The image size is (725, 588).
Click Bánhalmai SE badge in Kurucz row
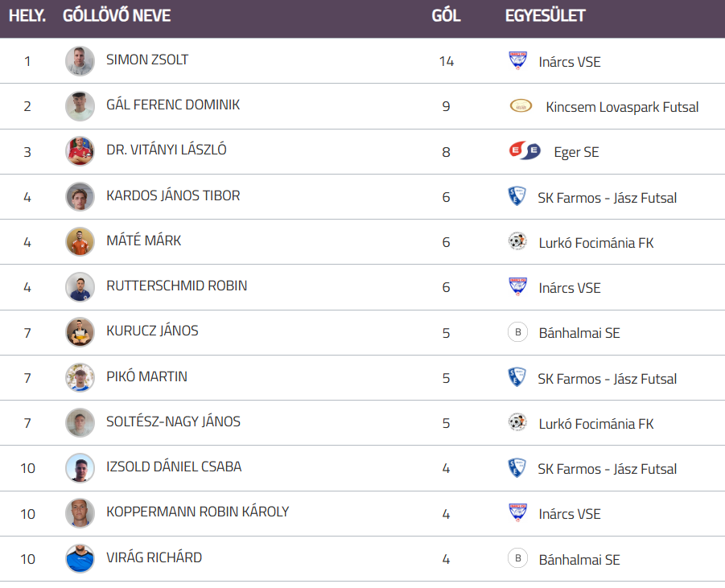click(x=517, y=332)
